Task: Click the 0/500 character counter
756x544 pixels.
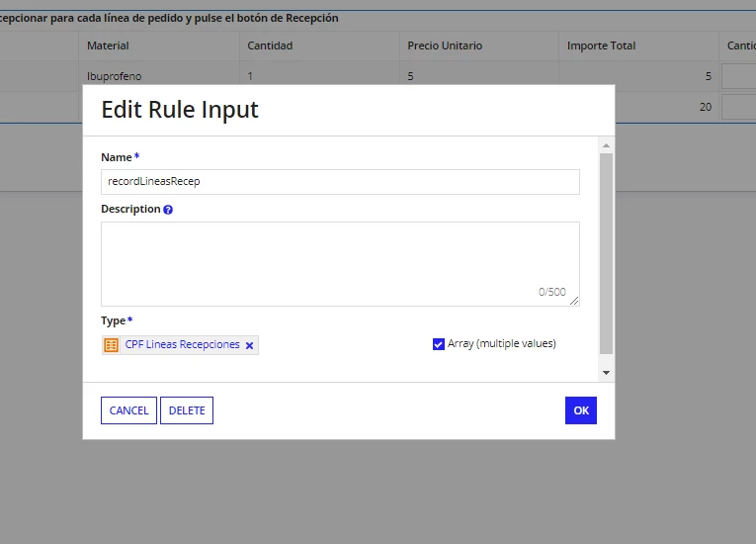Action: pyautogui.click(x=552, y=292)
